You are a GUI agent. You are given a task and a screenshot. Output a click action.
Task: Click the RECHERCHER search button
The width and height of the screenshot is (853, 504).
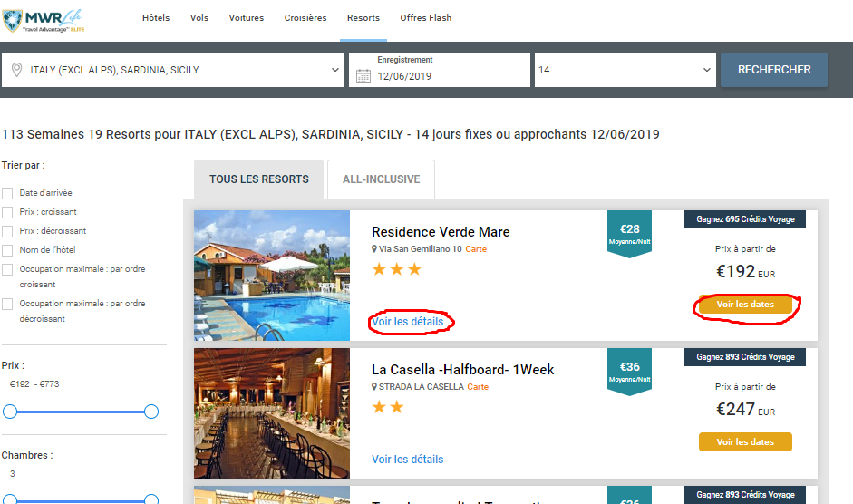pos(774,70)
